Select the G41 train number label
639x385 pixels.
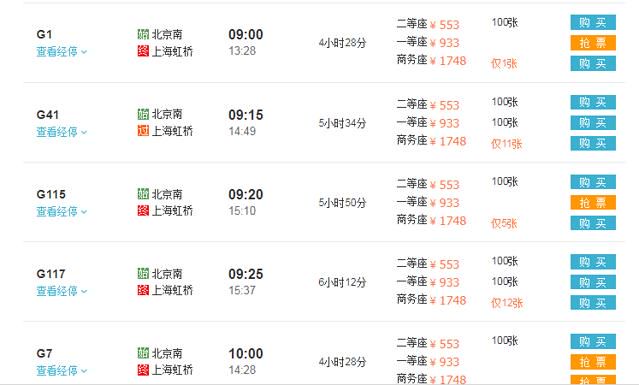click(48, 115)
